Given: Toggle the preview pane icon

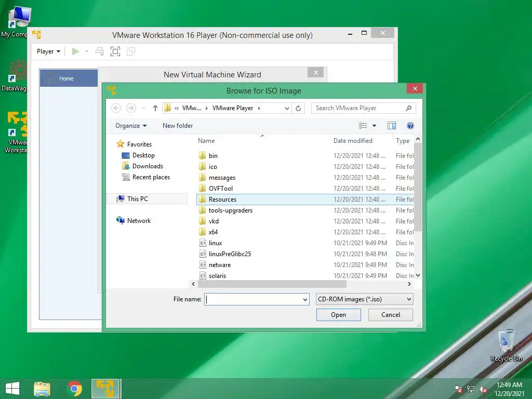Looking at the screenshot, I should pos(392,126).
